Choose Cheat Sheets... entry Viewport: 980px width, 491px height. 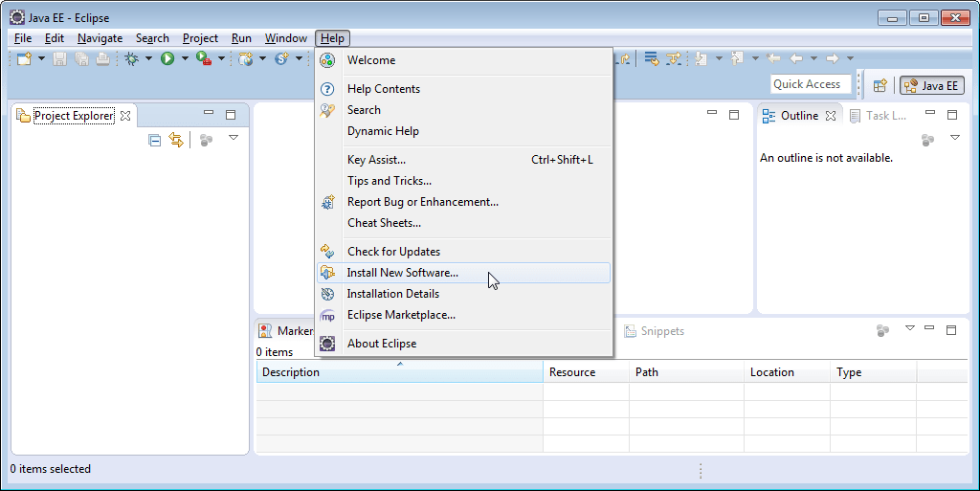click(464, 222)
